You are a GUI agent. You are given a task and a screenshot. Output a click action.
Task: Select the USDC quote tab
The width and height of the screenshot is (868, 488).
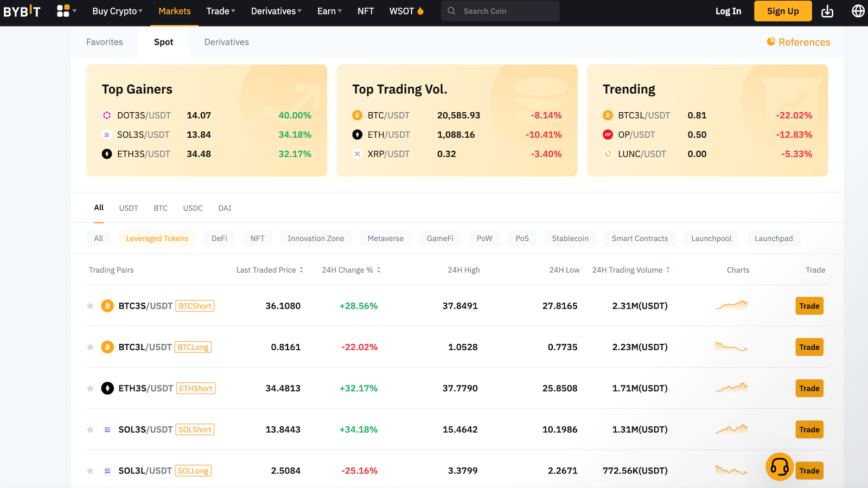point(193,208)
